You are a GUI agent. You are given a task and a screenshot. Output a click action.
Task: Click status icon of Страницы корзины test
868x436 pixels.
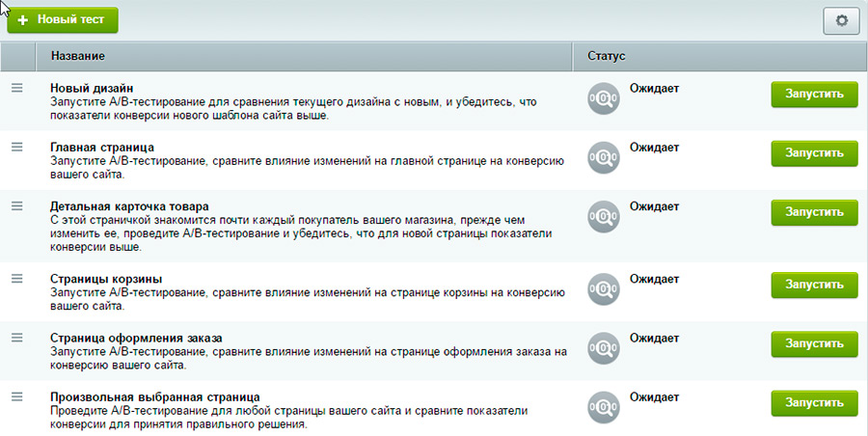click(603, 288)
